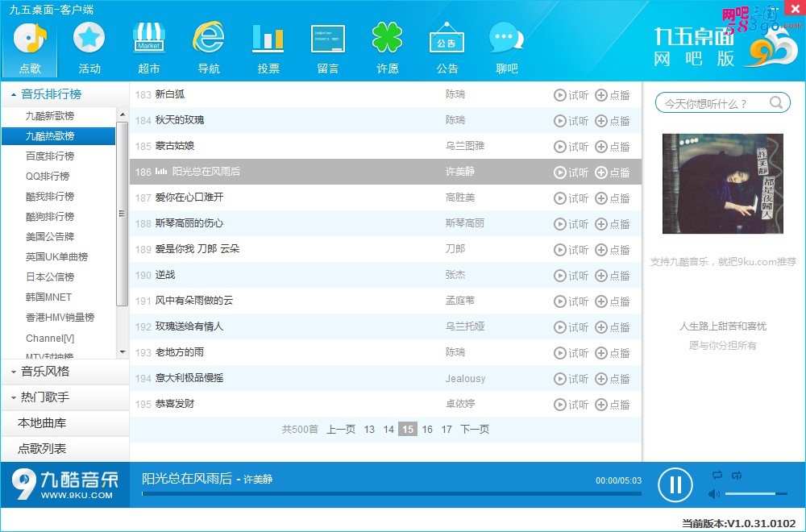806x532 pixels.
Task: Open the 投票 bar chart icon
Action: (268, 48)
